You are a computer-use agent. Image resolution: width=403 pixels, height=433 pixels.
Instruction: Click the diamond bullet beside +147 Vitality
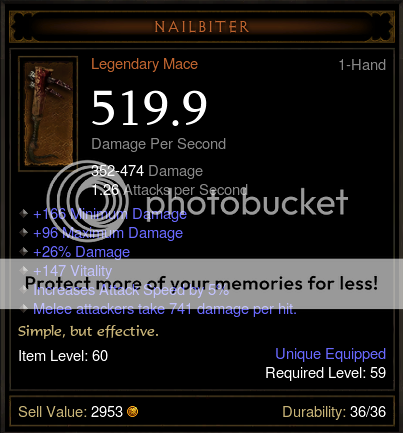[x=24, y=270]
